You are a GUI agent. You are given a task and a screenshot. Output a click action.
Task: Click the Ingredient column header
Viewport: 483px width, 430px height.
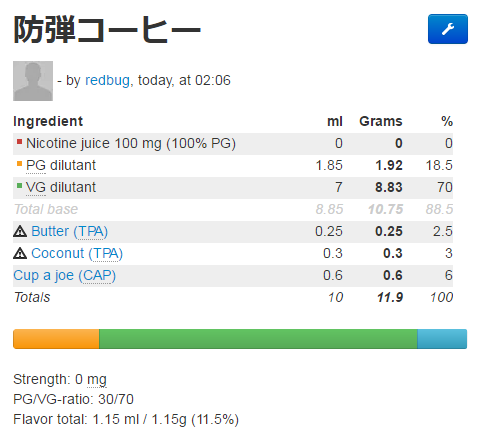tap(48, 121)
